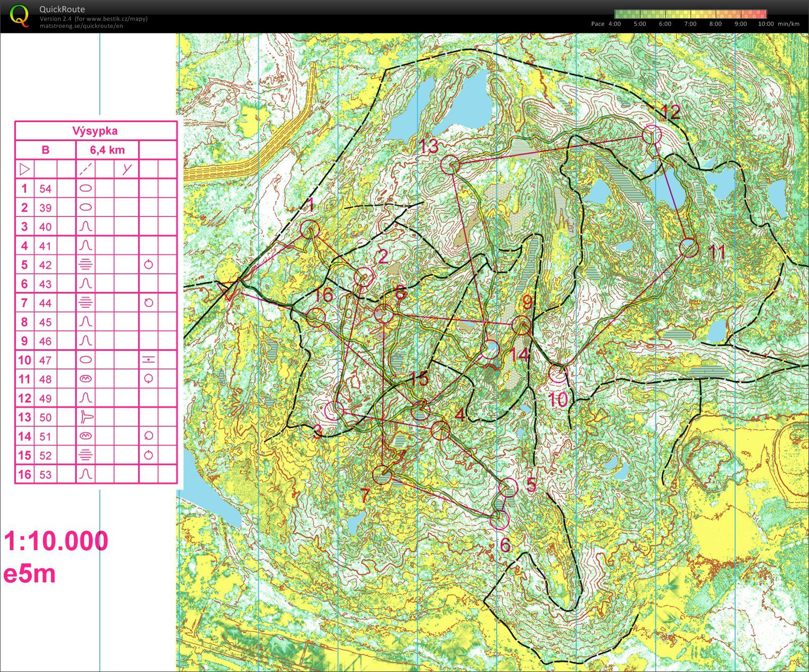Click control circle 3 on the map
Screen dimensions: 809x672
click(333, 411)
